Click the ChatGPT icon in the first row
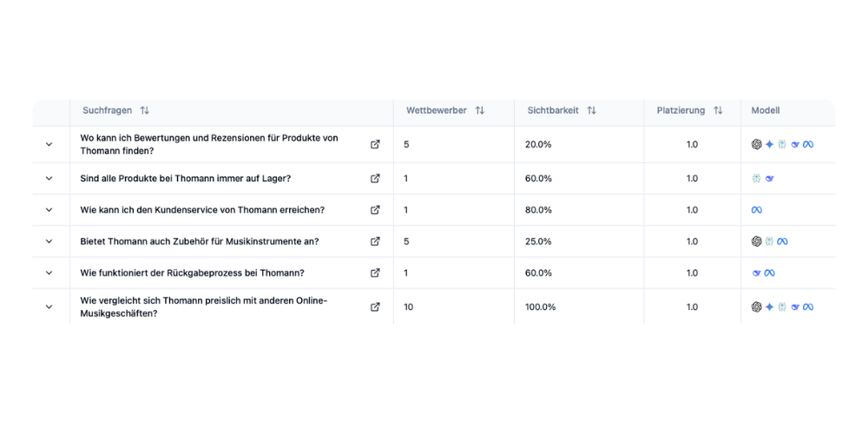Viewport: 868px width, 434px height. [x=756, y=144]
